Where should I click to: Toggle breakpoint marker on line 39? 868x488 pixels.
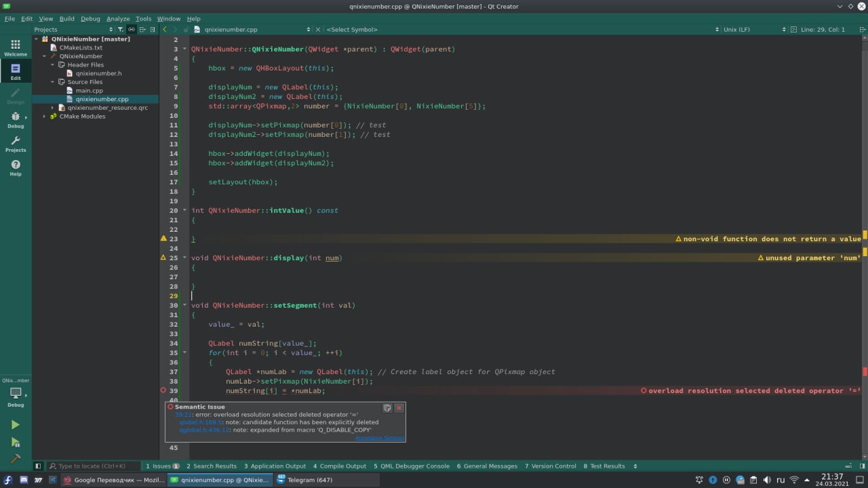[163, 391]
